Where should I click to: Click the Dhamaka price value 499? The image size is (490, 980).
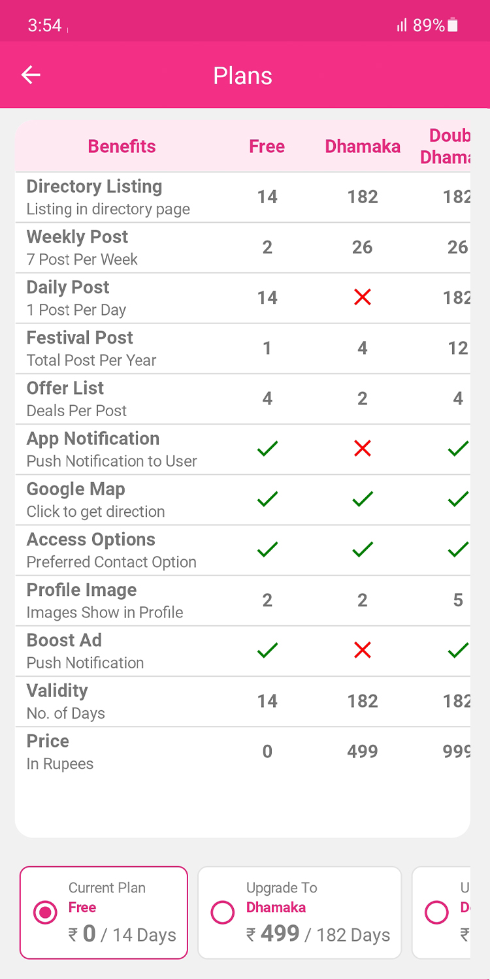[x=362, y=751]
